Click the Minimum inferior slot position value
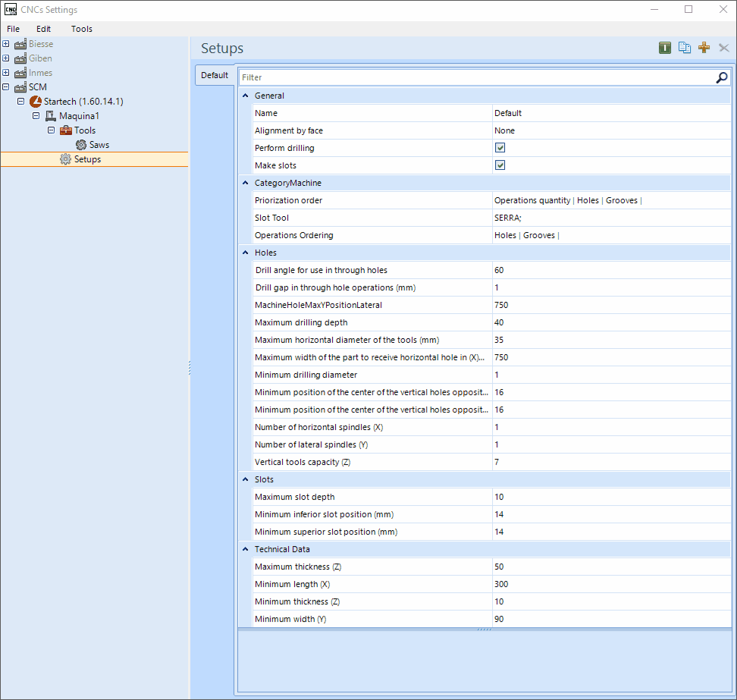 pos(611,514)
